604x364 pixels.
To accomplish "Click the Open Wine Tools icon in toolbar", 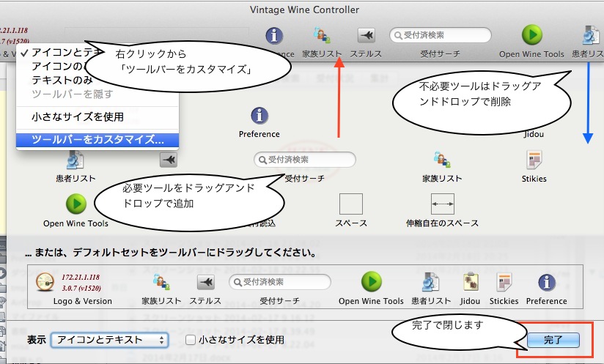I will (x=531, y=35).
